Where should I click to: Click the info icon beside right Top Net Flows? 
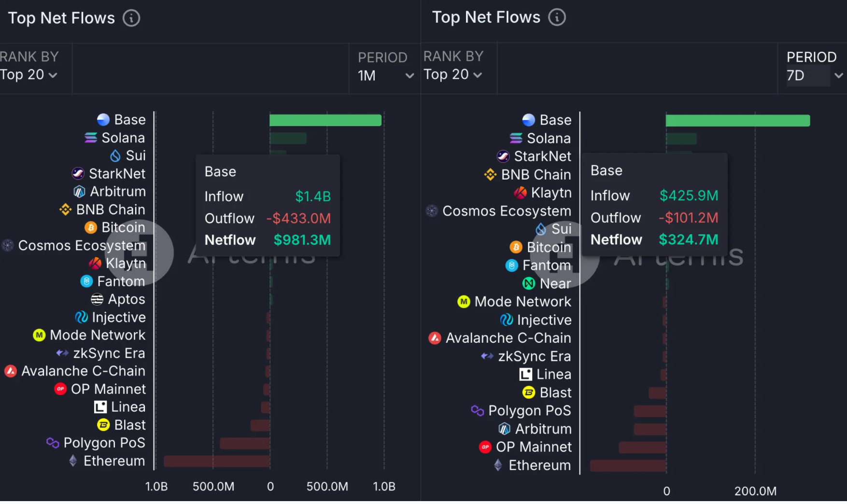[557, 17]
